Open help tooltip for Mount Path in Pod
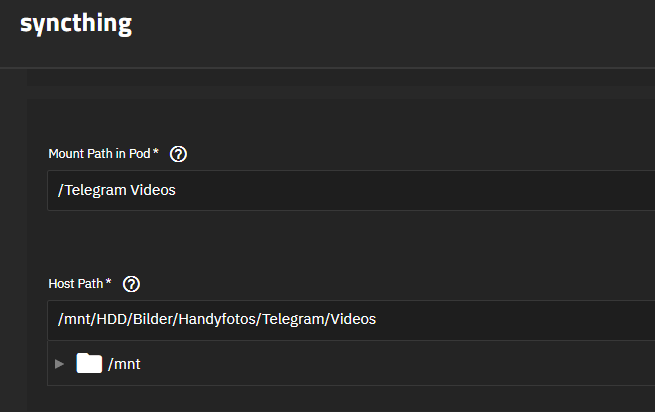 coord(179,154)
